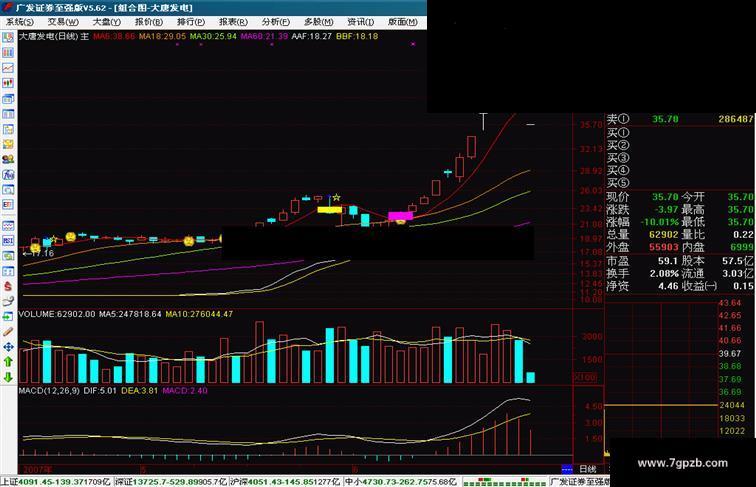Click the 换手 2.08% turnover value
756x487 pixels.
tap(664, 273)
